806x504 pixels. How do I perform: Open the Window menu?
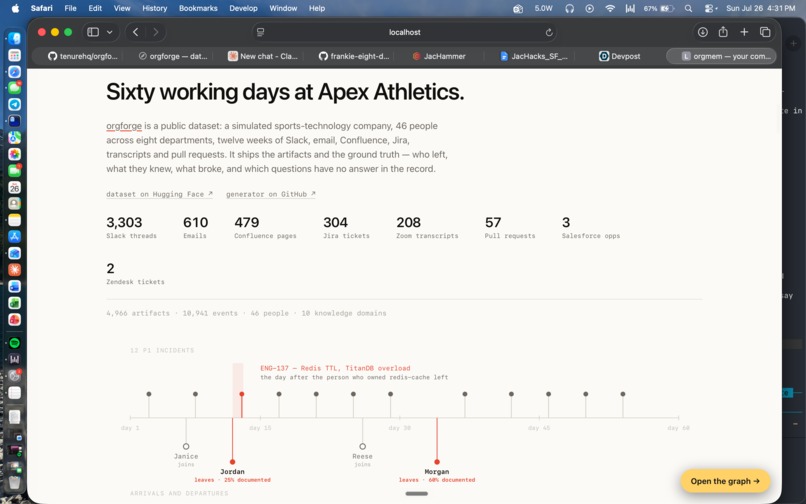(283, 8)
